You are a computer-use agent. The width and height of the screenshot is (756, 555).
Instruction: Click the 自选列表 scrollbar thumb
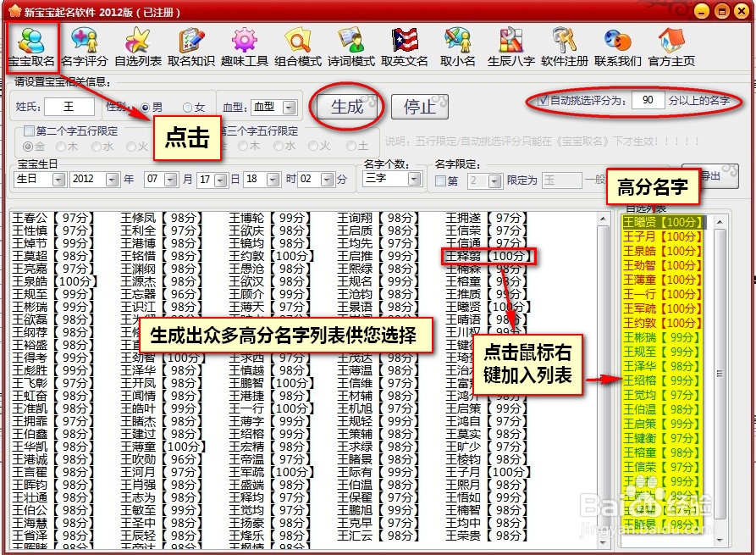(720, 374)
